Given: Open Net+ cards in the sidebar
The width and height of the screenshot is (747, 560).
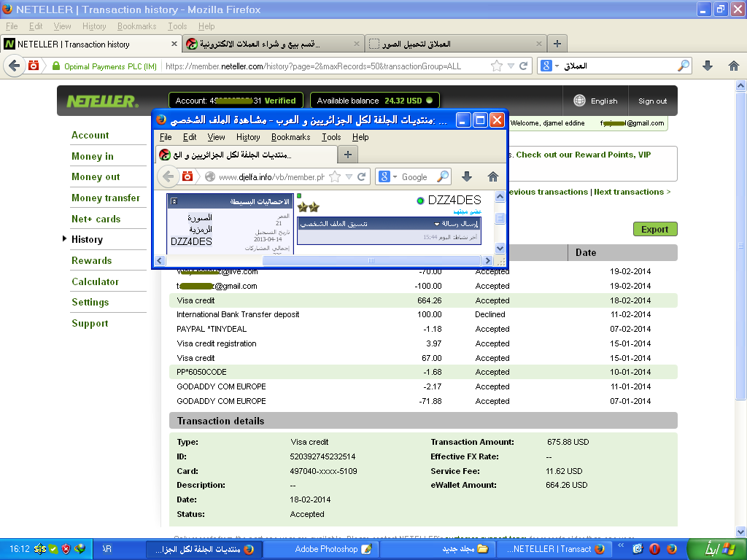Looking at the screenshot, I should tap(96, 219).
